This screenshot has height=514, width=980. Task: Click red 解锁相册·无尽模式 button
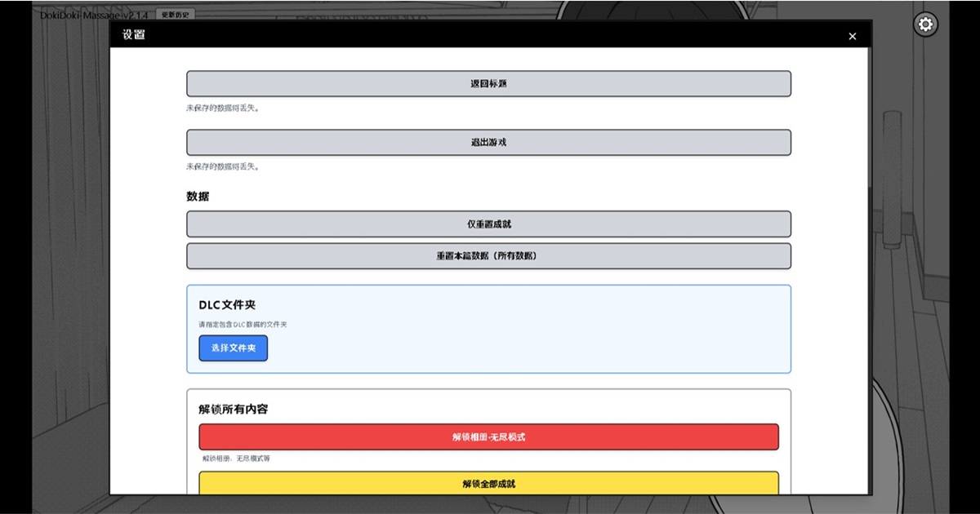[x=488, y=436]
